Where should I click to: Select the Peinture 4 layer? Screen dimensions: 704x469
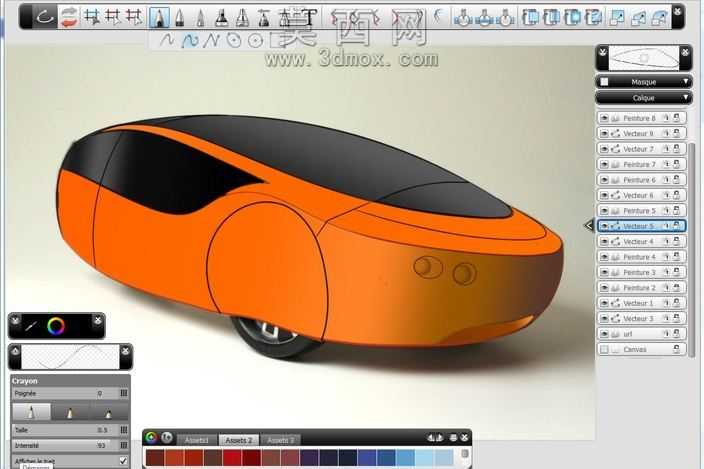[x=642, y=257]
